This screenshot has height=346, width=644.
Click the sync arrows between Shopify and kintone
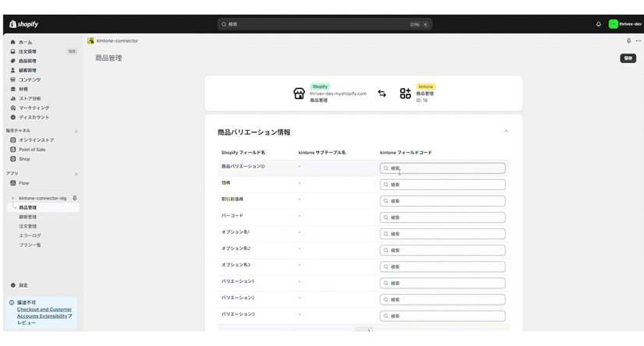(x=382, y=94)
